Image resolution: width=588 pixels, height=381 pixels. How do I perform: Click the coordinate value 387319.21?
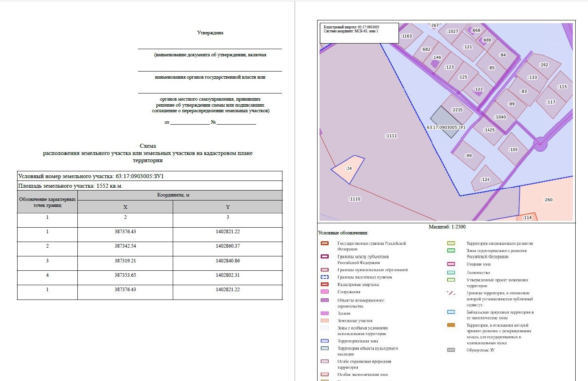125,261
